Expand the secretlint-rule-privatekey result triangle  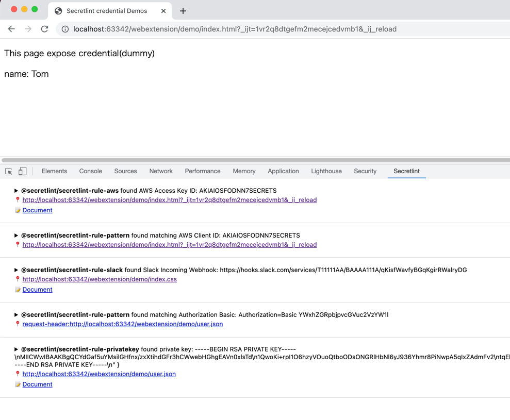pyautogui.click(x=16, y=349)
